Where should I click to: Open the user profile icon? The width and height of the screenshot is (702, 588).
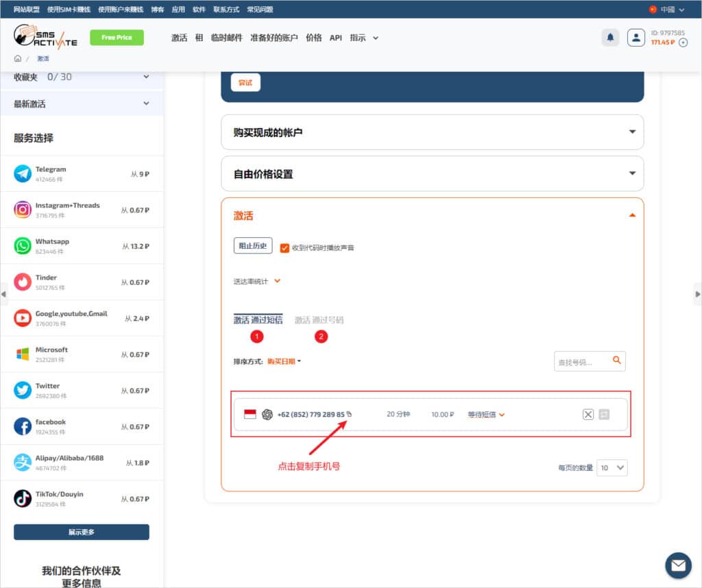pyautogui.click(x=636, y=38)
